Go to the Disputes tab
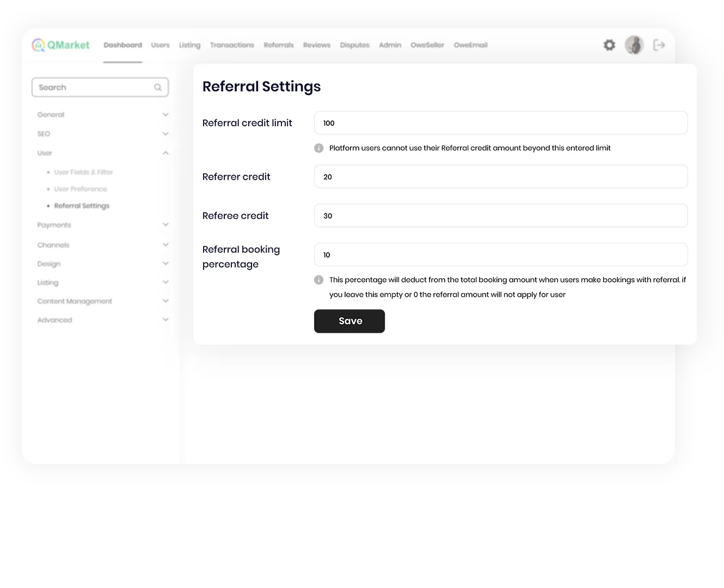 (354, 45)
